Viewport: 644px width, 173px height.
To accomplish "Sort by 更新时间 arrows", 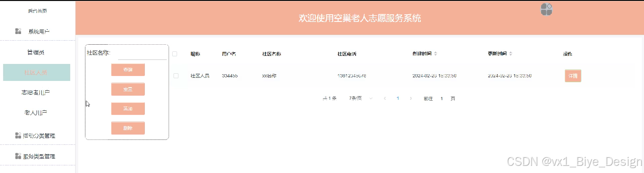I will tap(511, 54).
